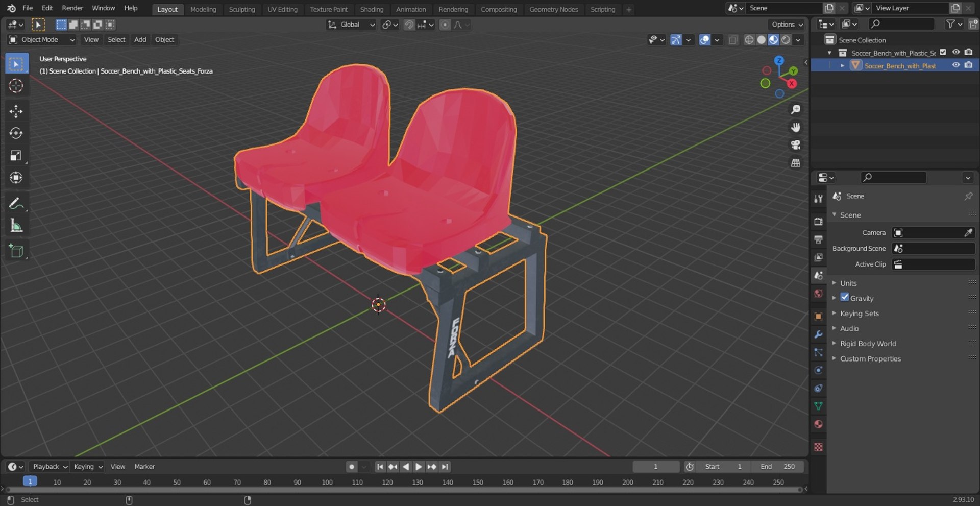The width and height of the screenshot is (980, 506).
Task: Jump to the first frame
Action: [380, 467]
